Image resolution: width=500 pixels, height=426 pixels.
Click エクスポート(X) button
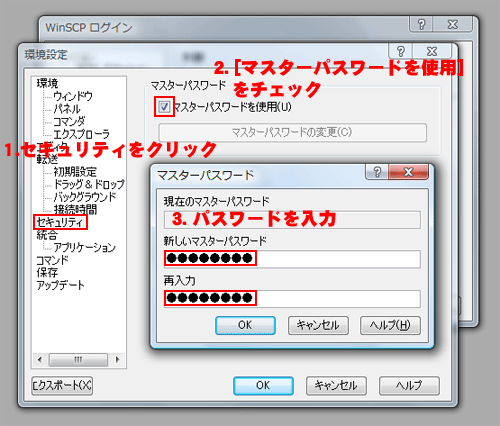click(x=62, y=386)
